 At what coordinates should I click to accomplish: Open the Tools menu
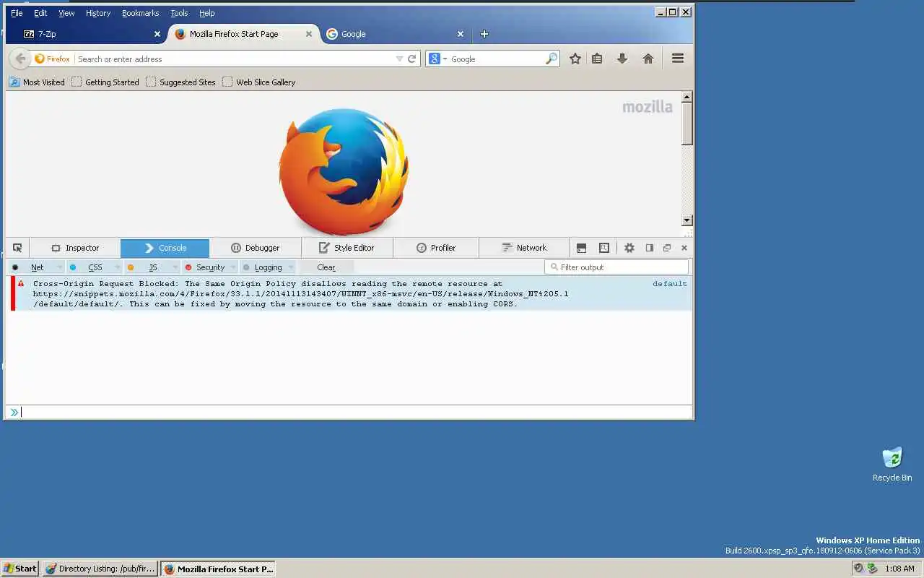tap(179, 13)
